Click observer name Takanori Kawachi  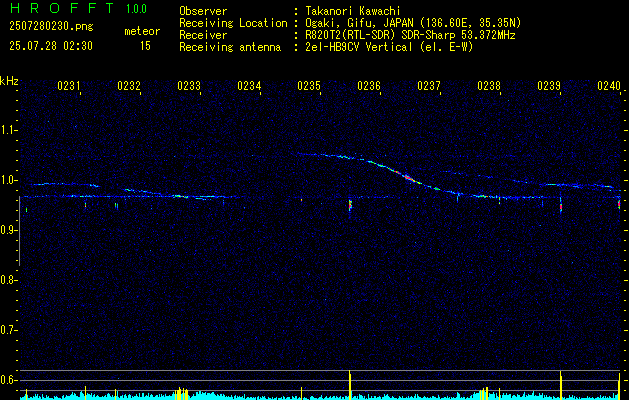click(x=353, y=11)
